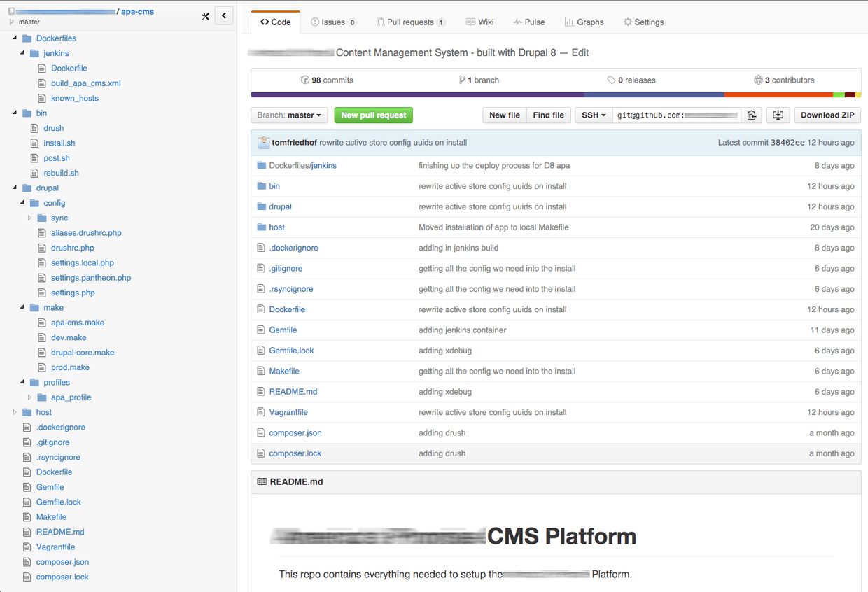Click the Makefile file icon in file list
868x592 pixels.
coord(262,372)
